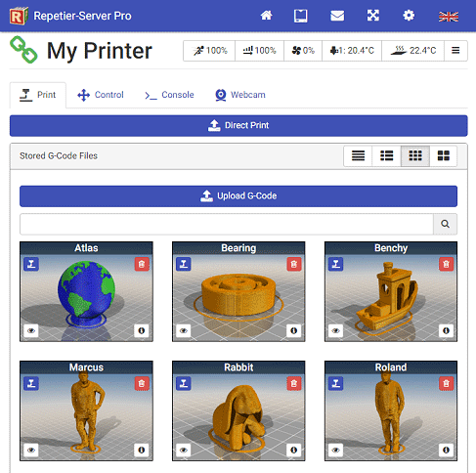Click the Stored G-Code Files heading
The width and height of the screenshot is (476, 473).
click(59, 156)
